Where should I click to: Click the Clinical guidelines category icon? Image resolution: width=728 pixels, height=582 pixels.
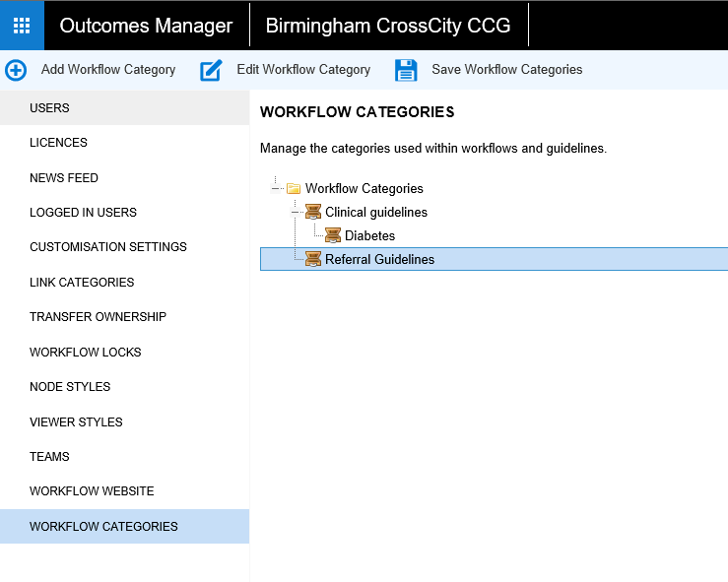313,213
